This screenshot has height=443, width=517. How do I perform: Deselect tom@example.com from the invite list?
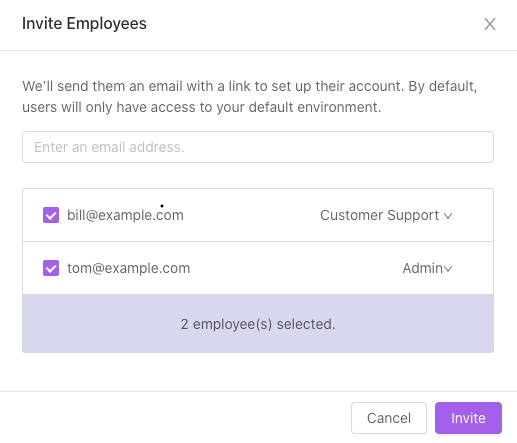click(51, 268)
